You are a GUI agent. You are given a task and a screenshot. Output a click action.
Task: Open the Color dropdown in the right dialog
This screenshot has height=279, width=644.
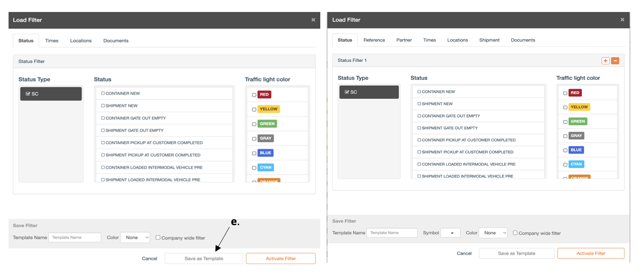point(493,233)
